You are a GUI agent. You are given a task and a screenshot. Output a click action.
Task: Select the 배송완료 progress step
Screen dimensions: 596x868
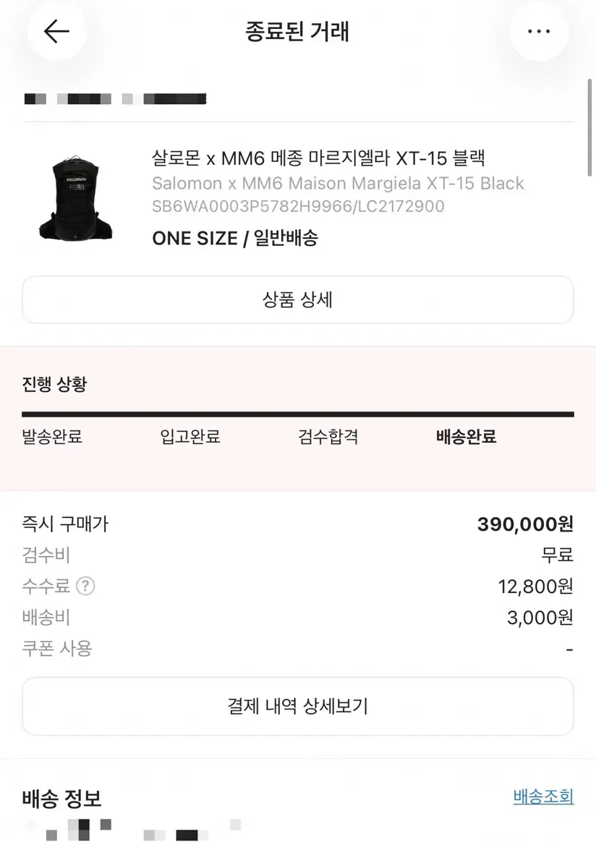[x=467, y=437]
